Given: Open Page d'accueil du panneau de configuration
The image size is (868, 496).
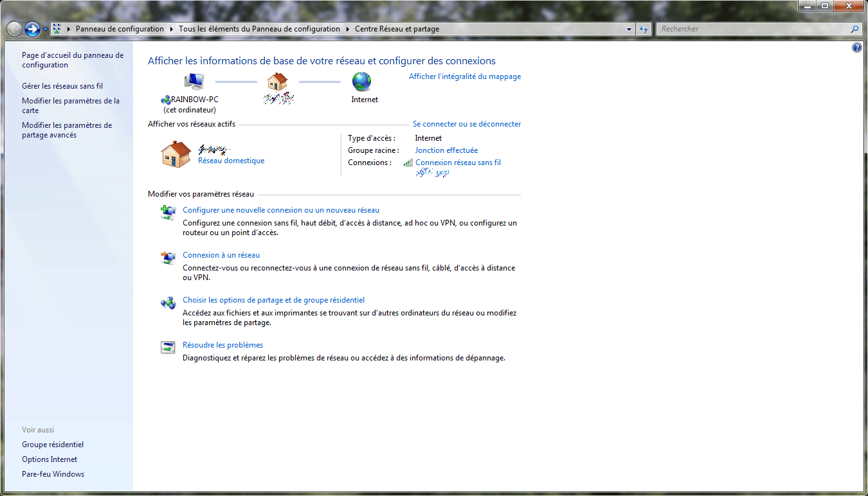Looking at the screenshot, I should [x=73, y=60].
